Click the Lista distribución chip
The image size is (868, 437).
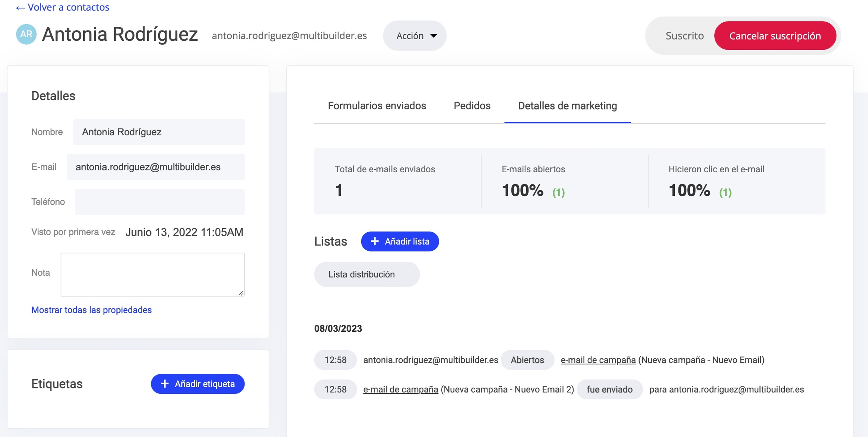coord(367,274)
